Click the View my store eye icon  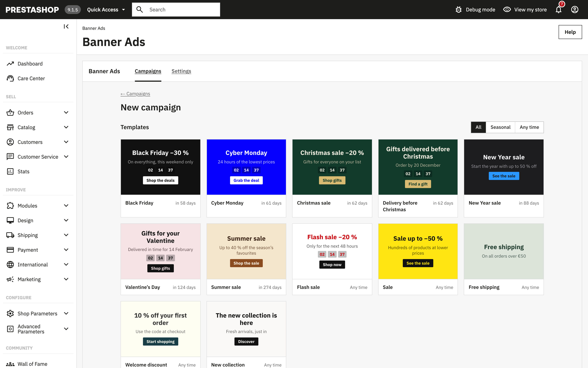pos(507,10)
